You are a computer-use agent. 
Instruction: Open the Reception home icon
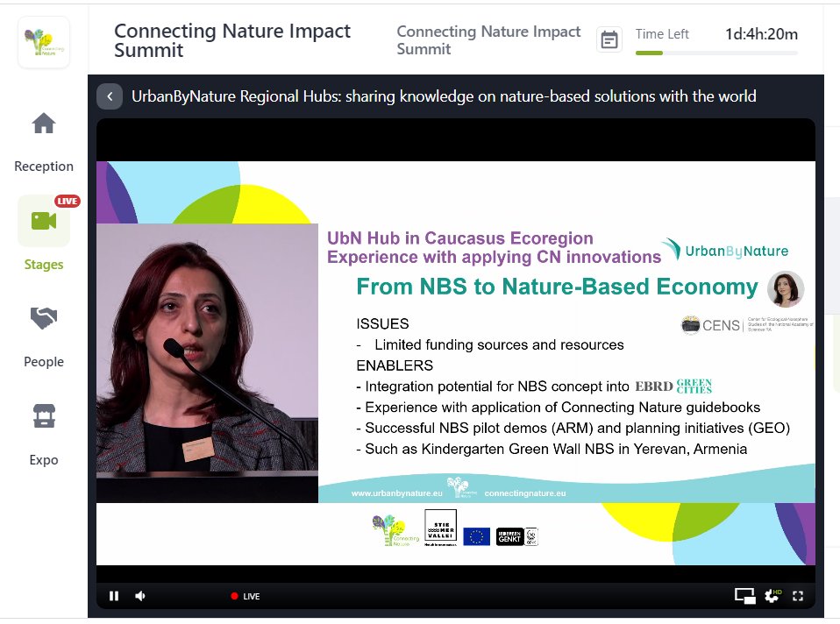click(43, 124)
